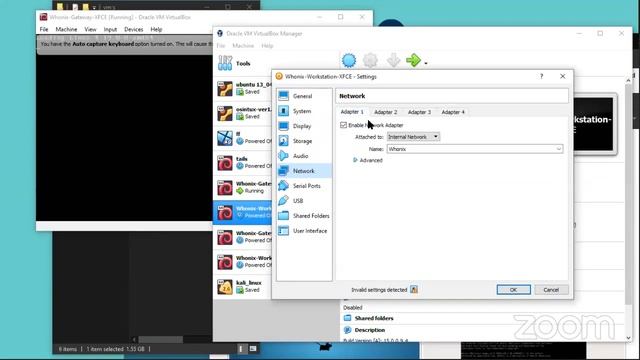Open Help menu in VirtualBox Manager
The image size is (640, 360).
pos(267,46)
